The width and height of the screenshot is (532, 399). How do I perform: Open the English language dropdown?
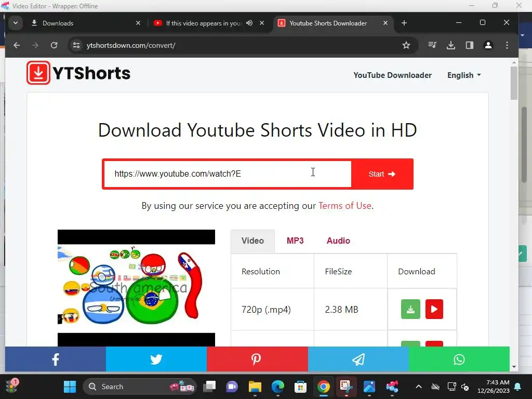pos(464,75)
